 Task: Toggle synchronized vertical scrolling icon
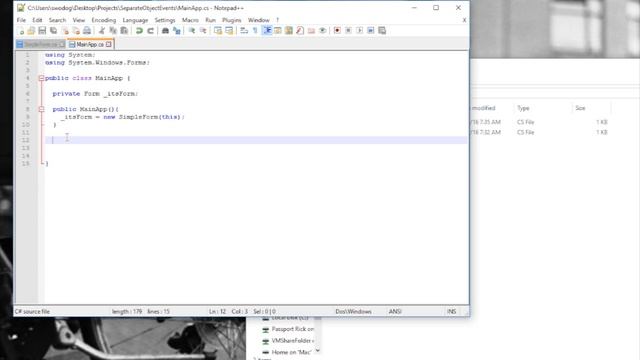[218, 31]
